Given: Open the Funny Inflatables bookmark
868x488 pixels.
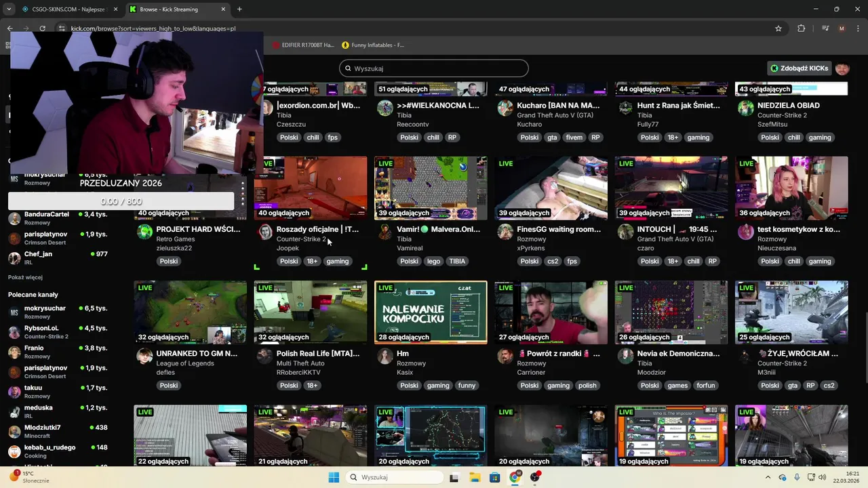Looking at the screenshot, I should [373, 45].
